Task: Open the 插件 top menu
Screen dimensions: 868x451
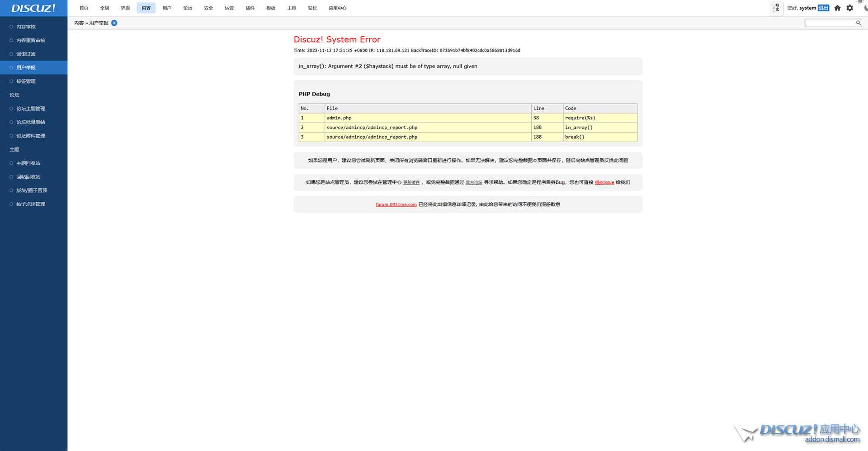Action: [250, 8]
